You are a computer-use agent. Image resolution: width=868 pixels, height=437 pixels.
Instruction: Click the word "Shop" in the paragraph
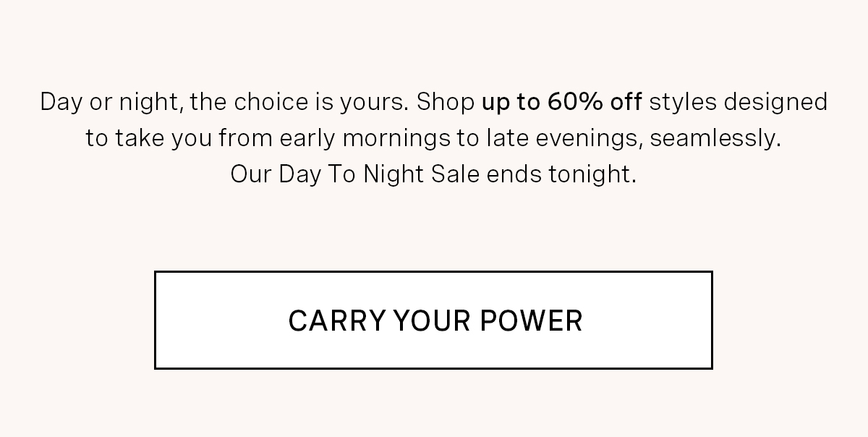[x=446, y=102]
